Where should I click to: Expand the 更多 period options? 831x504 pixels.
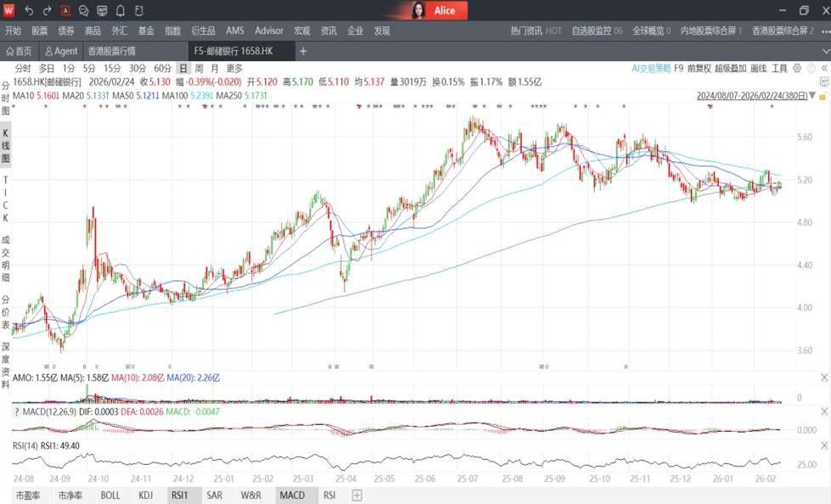(234, 68)
